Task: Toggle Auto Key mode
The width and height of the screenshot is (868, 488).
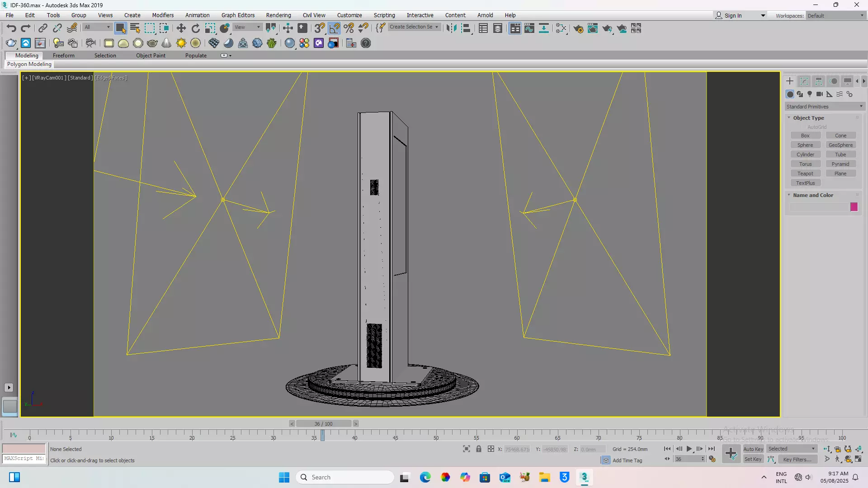Action: [x=753, y=449]
